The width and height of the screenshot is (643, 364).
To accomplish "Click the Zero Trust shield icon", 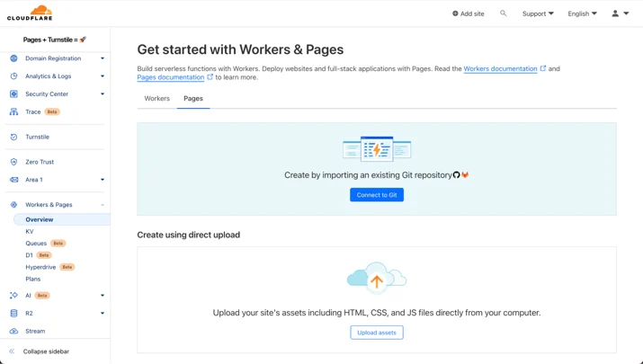I will 13,162.
